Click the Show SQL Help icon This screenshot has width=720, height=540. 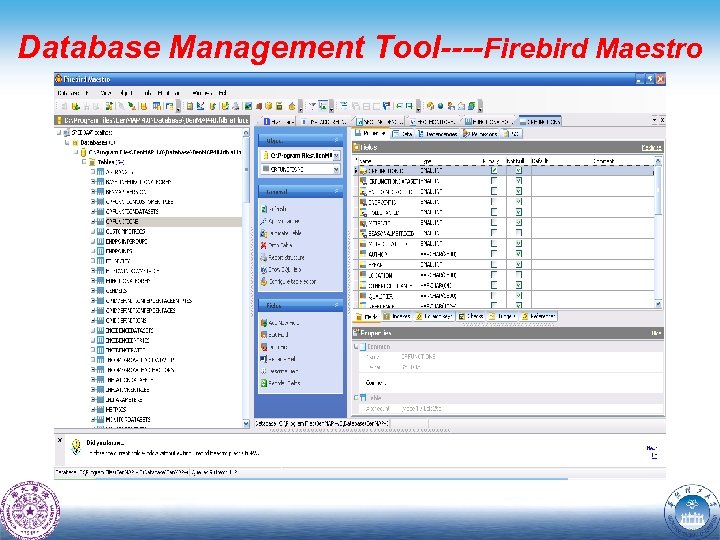[x=264, y=270]
